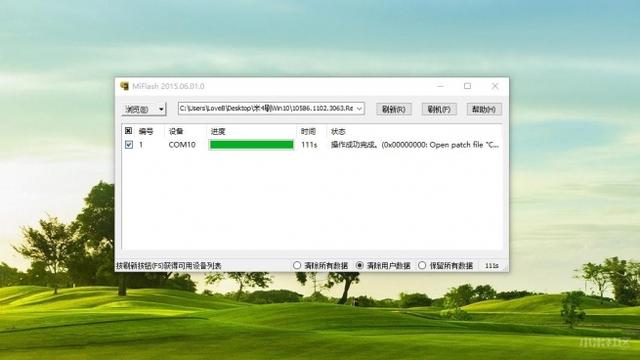Sort by the 设备 column header
Image resolution: width=640 pixels, height=360 pixels.
coord(176,131)
